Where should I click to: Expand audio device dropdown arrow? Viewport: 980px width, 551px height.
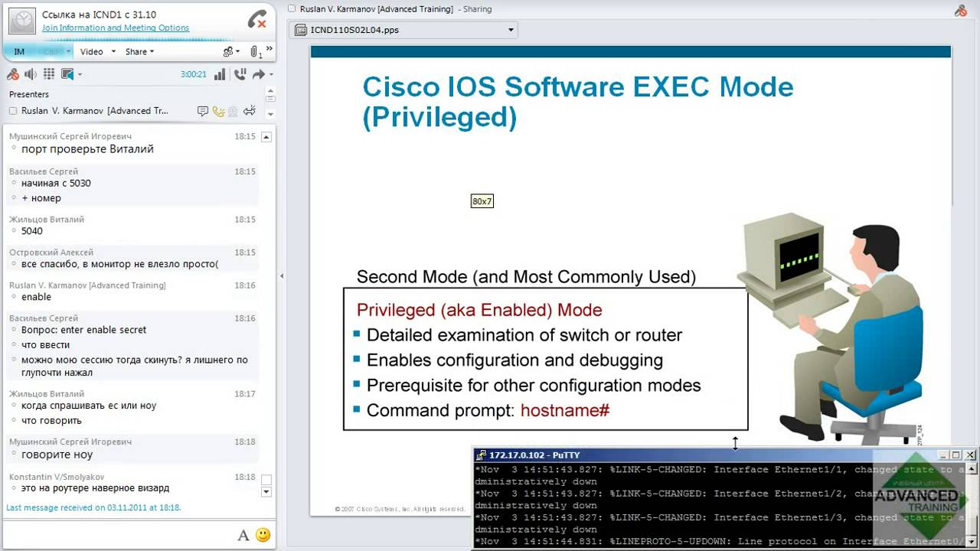tap(80, 75)
